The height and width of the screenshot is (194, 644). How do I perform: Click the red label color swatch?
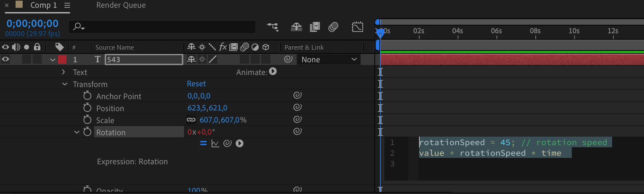[62, 59]
